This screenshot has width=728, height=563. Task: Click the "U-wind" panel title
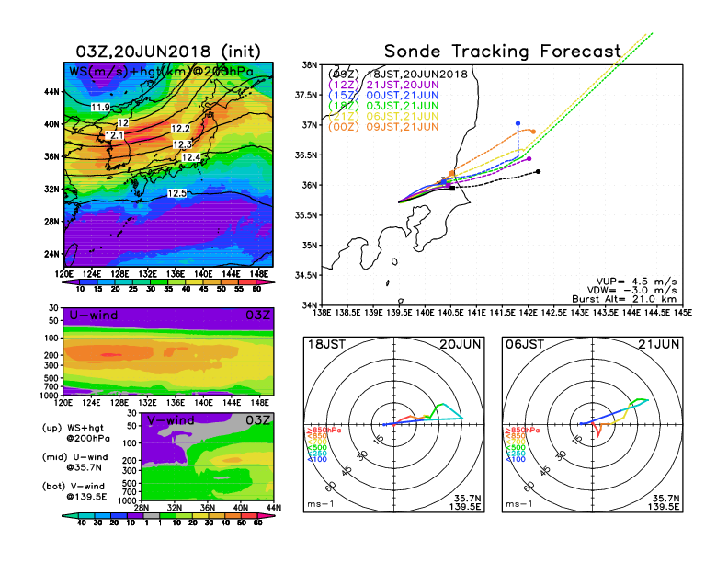pos(94,316)
